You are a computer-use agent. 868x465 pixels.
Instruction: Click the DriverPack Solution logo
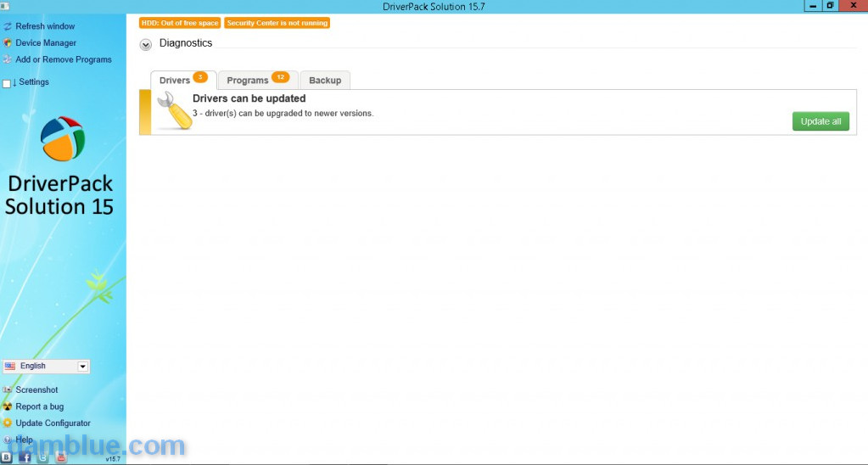pos(63,138)
